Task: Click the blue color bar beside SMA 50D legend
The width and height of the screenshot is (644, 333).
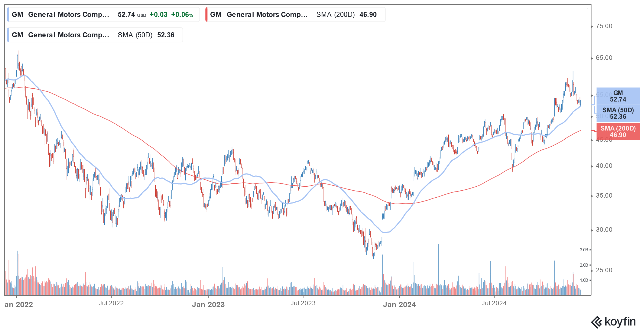Action: 8,35
